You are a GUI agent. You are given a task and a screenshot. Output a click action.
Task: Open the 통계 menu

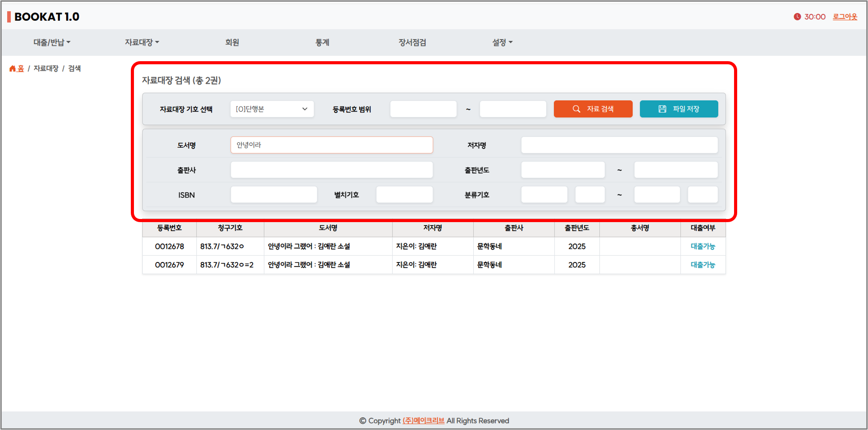point(322,43)
